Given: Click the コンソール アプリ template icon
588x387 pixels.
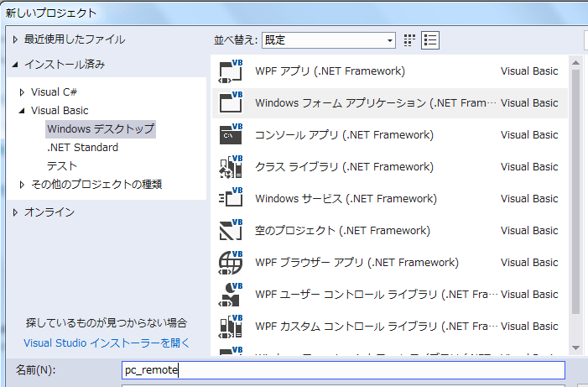Looking at the screenshot, I should (x=231, y=135).
